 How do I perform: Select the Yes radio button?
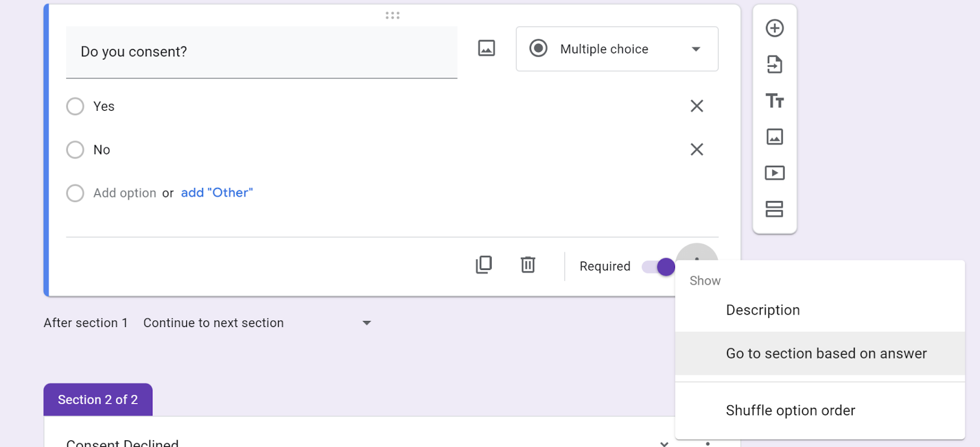tap(75, 107)
